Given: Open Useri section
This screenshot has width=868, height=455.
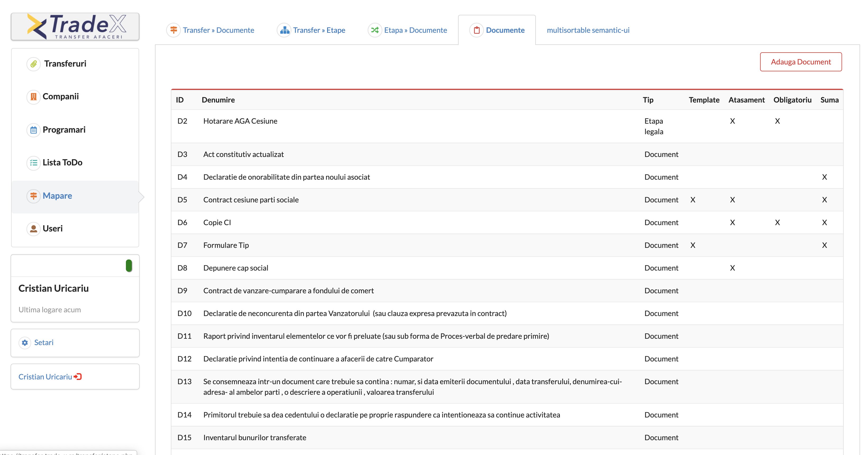Looking at the screenshot, I should 75,229.
